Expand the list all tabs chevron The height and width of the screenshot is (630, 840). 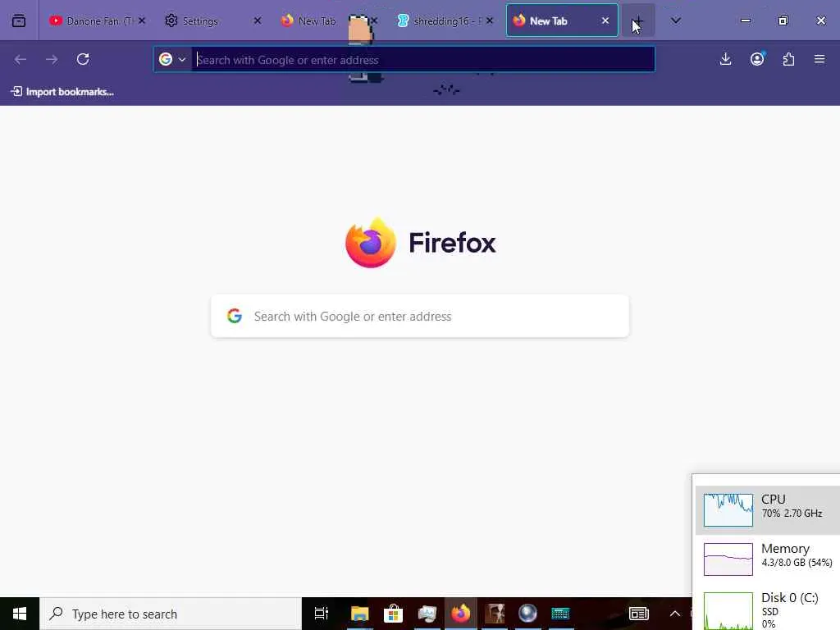[x=676, y=21]
